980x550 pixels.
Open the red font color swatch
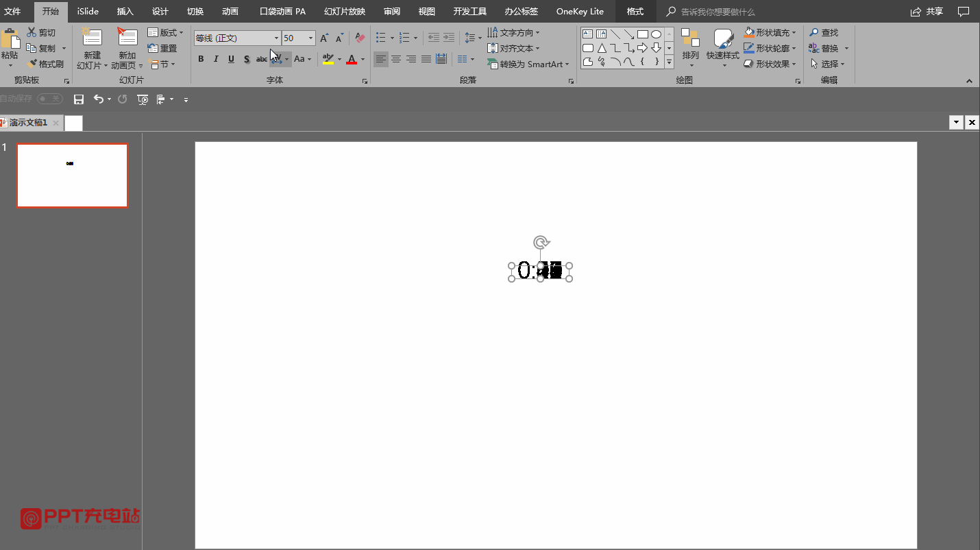coord(352,60)
